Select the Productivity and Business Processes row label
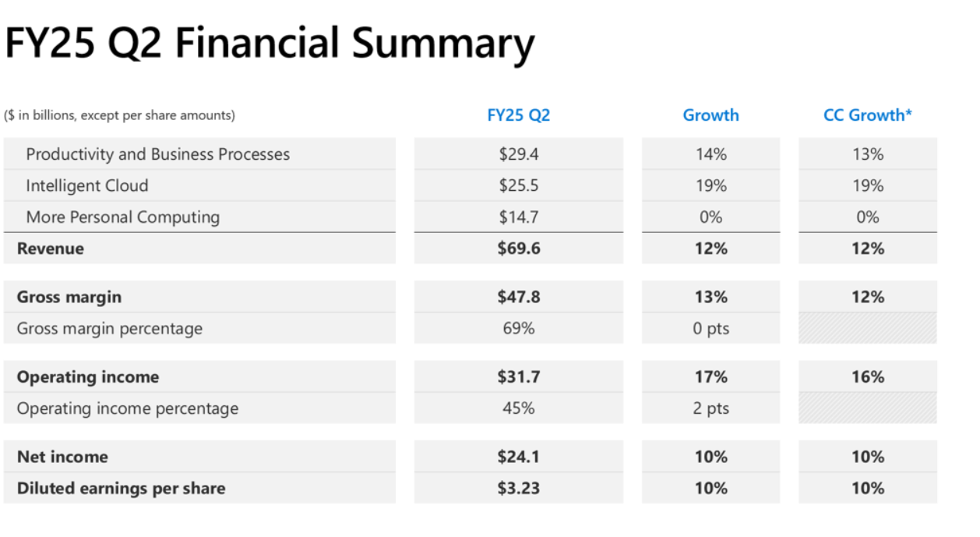The width and height of the screenshot is (980, 537). click(157, 154)
